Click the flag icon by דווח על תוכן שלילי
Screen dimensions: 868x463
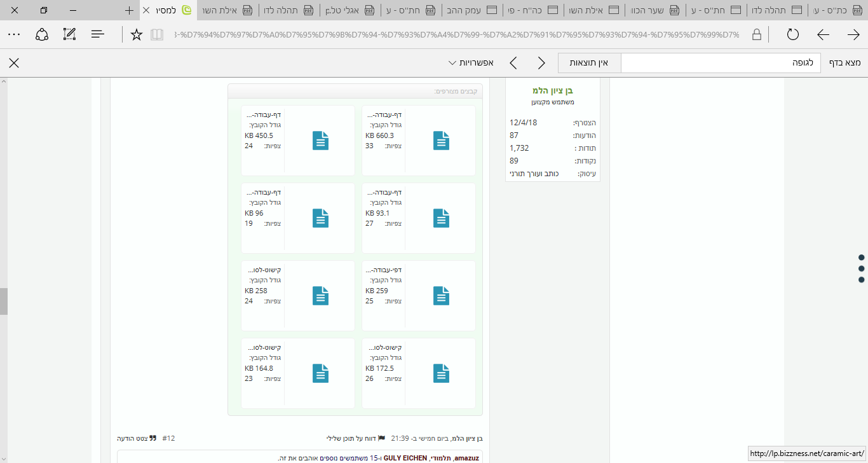click(x=381, y=438)
